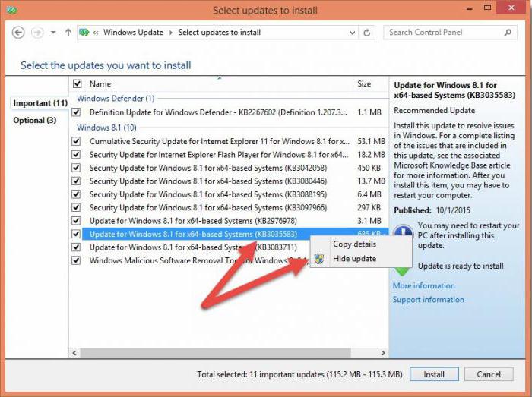Click the 13.7 MB size value
Screen dimensions: 532x397
click(371, 181)
